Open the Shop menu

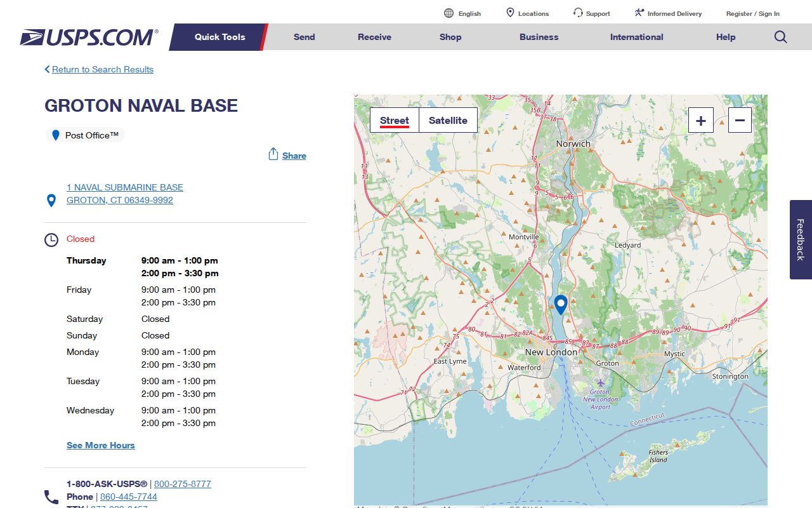click(x=450, y=37)
